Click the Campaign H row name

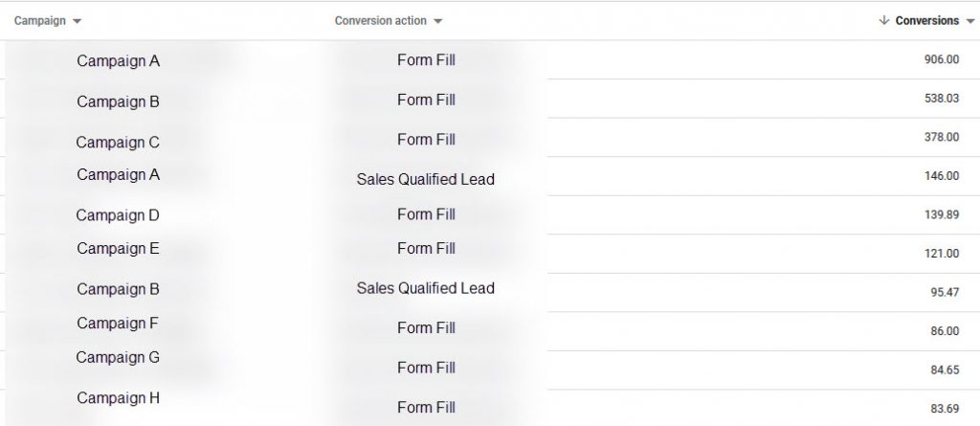pos(118,398)
